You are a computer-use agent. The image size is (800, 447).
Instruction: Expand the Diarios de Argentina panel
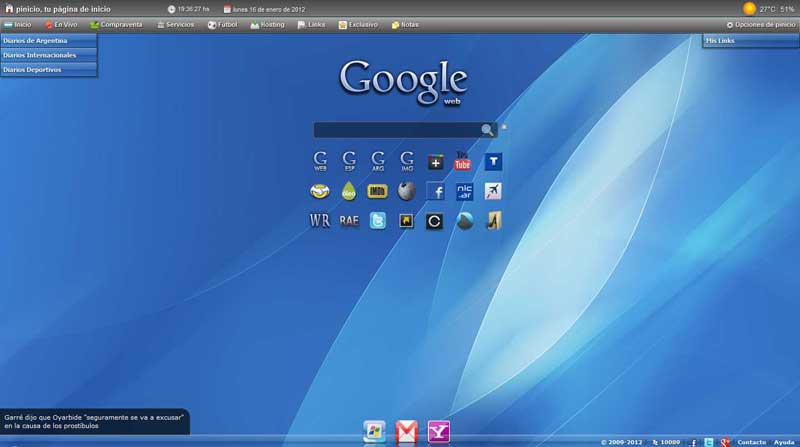pos(49,41)
